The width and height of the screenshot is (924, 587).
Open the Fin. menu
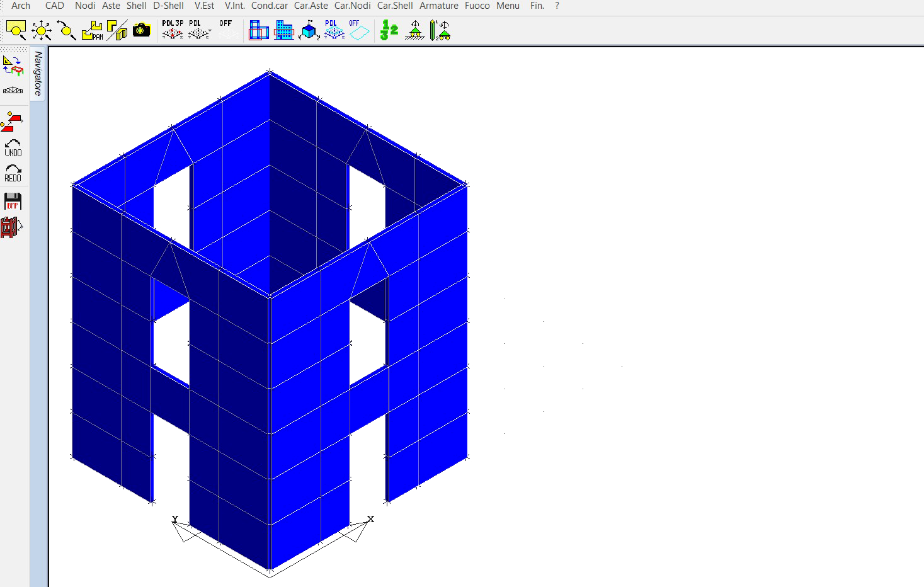click(537, 6)
